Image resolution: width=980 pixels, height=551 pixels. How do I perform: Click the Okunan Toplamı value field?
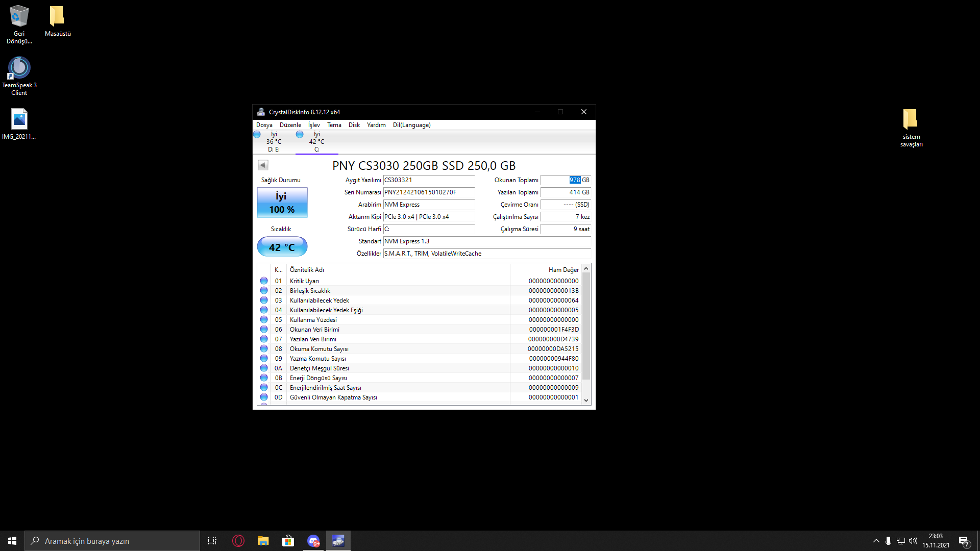pyautogui.click(x=566, y=180)
